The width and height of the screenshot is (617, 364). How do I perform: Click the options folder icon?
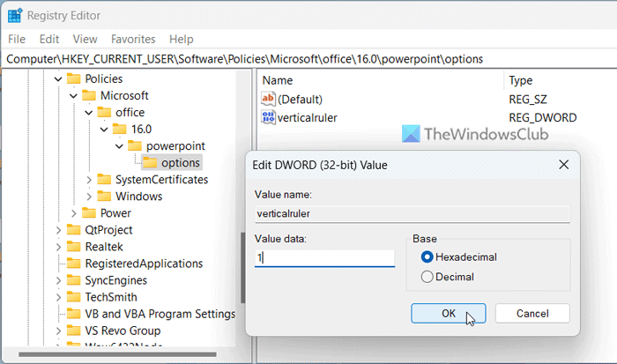point(149,163)
